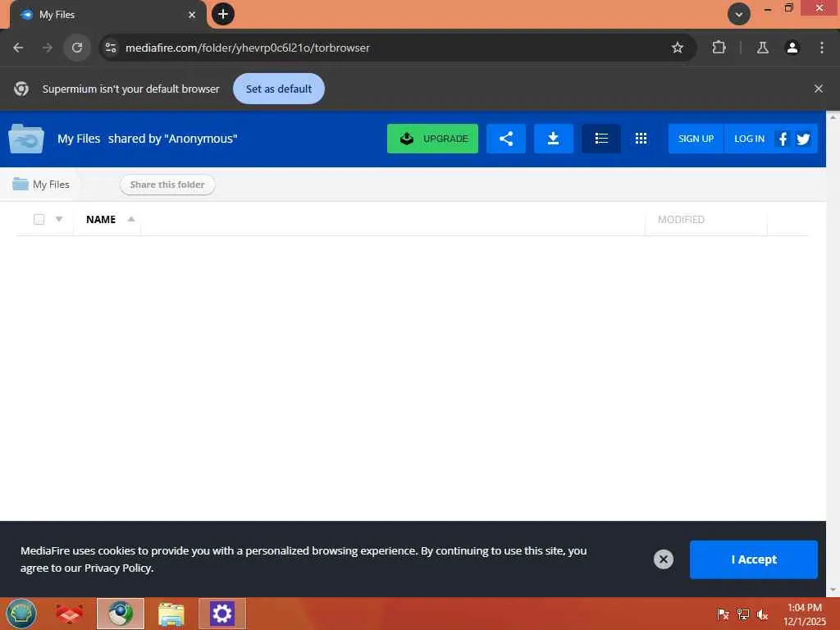Log in with the Facebook icon

pos(783,139)
